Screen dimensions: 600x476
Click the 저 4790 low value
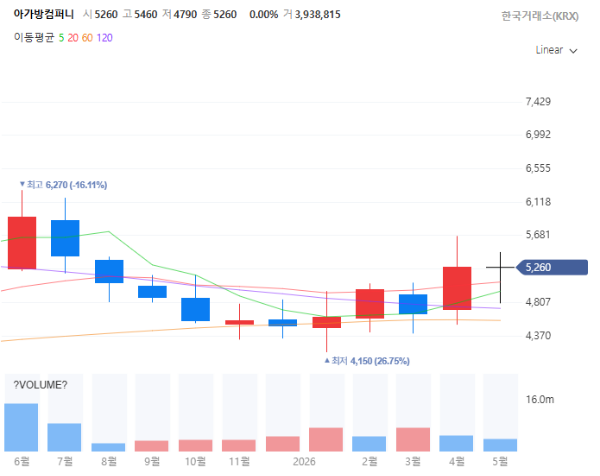point(179,15)
